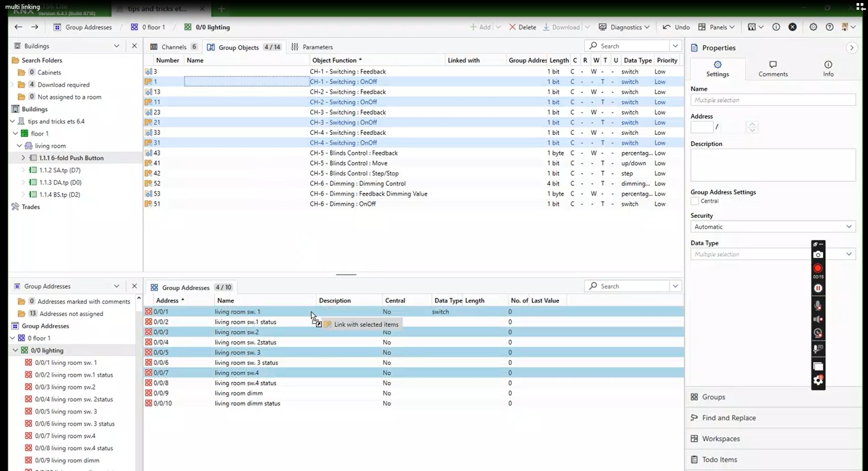The height and width of the screenshot is (471, 868).
Task: Click the red record button in the recorder bar
Action: 818,268
